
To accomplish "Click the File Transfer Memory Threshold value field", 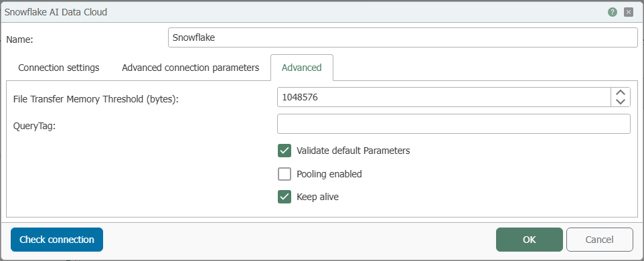I will point(444,97).
